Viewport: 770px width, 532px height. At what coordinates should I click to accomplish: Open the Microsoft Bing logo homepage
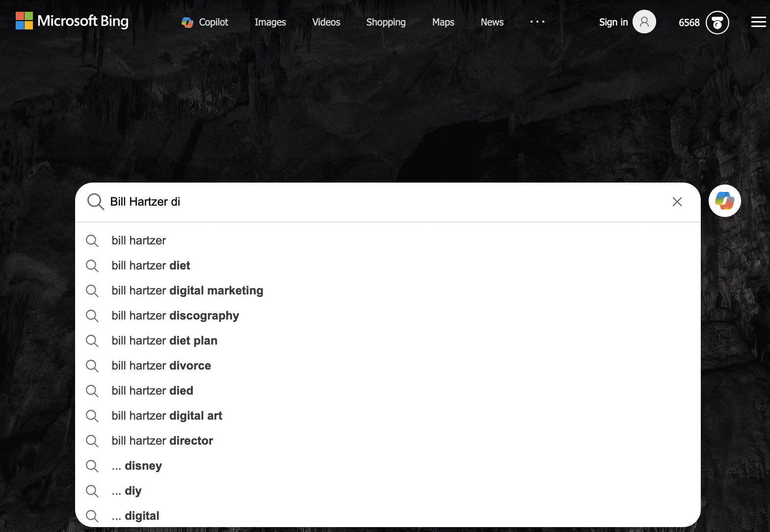point(72,21)
